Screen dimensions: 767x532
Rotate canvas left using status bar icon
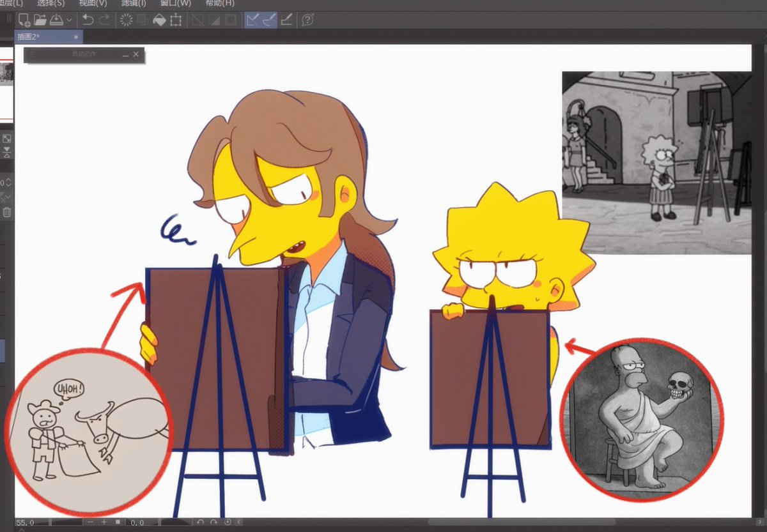[x=201, y=522]
